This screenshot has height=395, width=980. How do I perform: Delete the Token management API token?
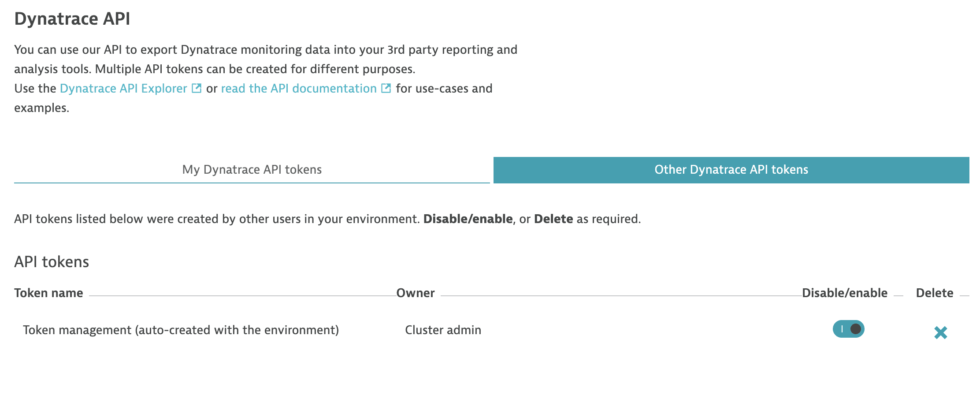940,332
